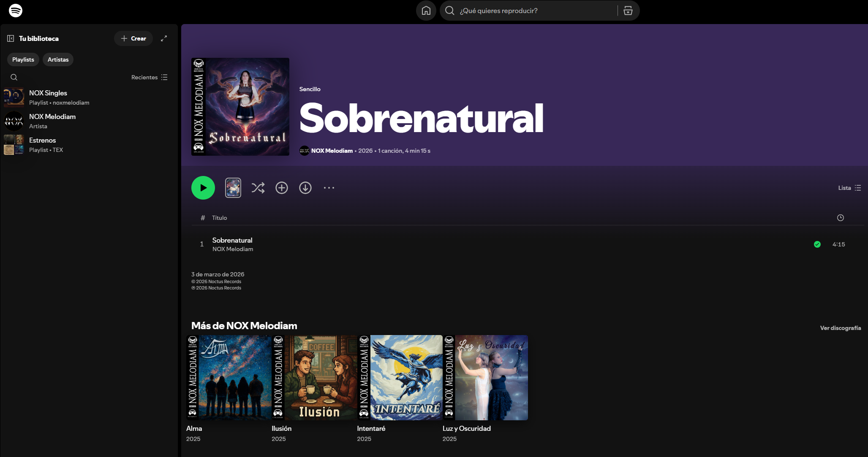Download the Sobrenatural single
This screenshot has width=868, height=457.
click(x=305, y=188)
